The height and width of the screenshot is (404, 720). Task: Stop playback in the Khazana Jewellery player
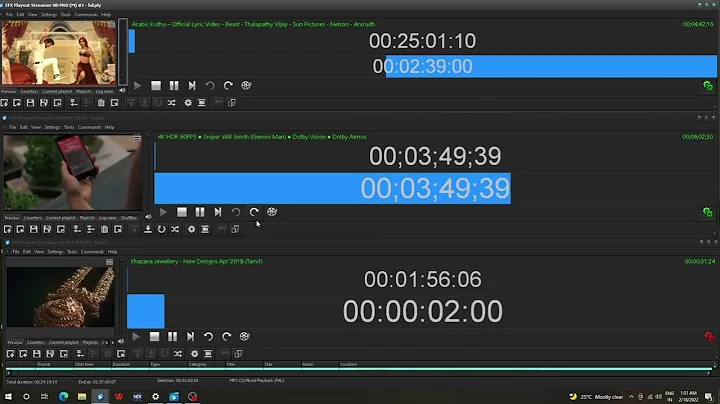(154, 337)
